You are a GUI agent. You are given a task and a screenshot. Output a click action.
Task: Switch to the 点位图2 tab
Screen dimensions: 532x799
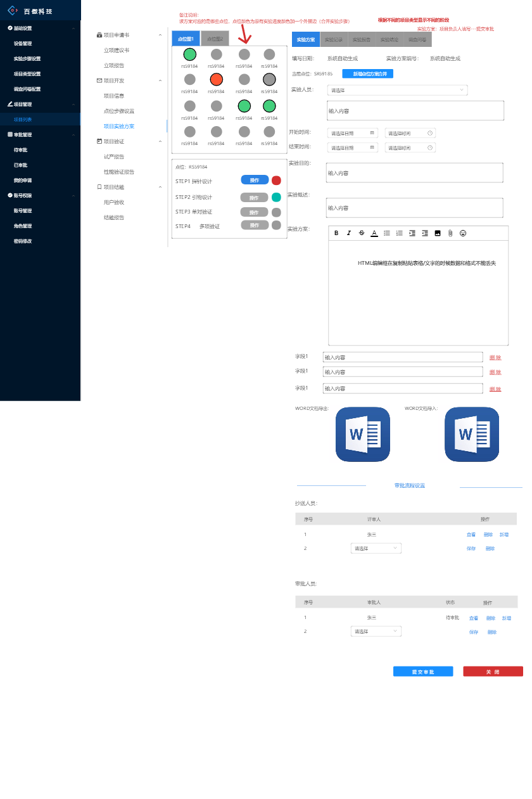click(215, 39)
